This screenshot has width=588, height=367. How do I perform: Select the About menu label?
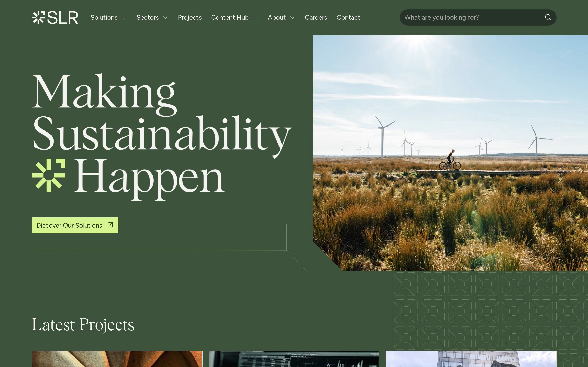pyautogui.click(x=276, y=18)
